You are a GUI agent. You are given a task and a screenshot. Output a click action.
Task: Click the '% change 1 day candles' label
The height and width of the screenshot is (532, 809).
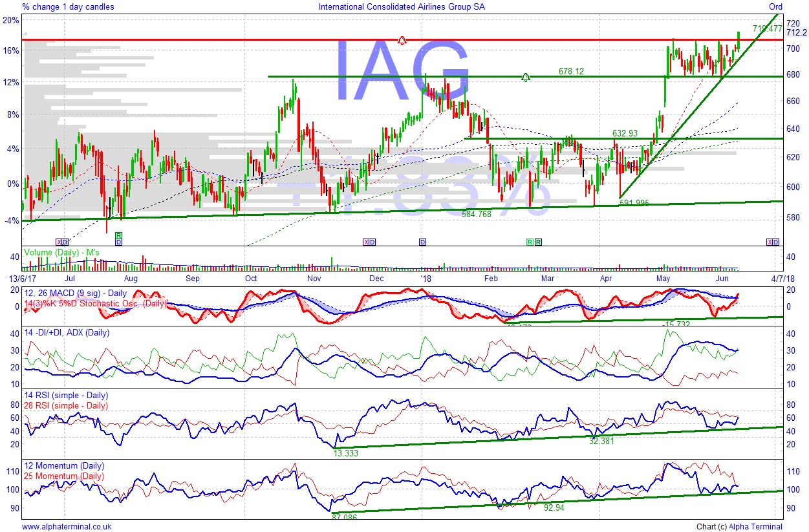click(x=68, y=6)
